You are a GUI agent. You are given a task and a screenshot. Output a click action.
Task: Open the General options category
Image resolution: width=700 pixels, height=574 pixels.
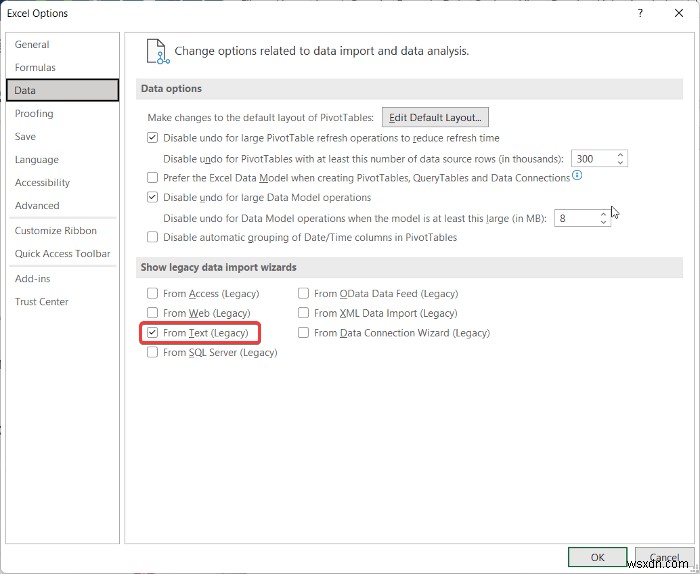point(62,45)
